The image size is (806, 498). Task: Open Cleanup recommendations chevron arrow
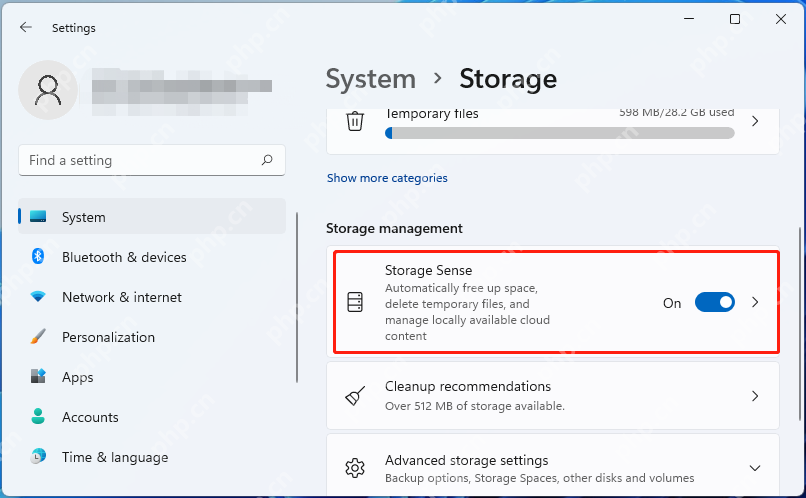click(755, 396)
